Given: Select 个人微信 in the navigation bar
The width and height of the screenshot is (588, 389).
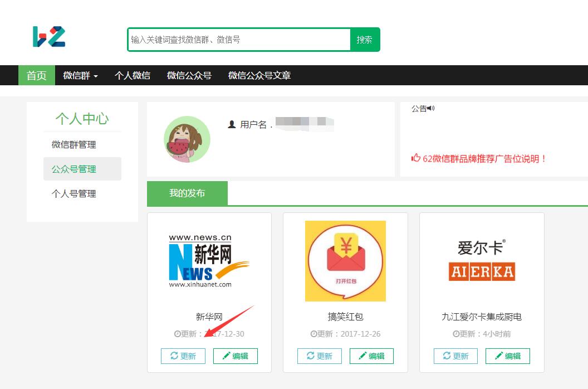Looking at the screenshot, I should pyautogui.click(x=133, y=75).
